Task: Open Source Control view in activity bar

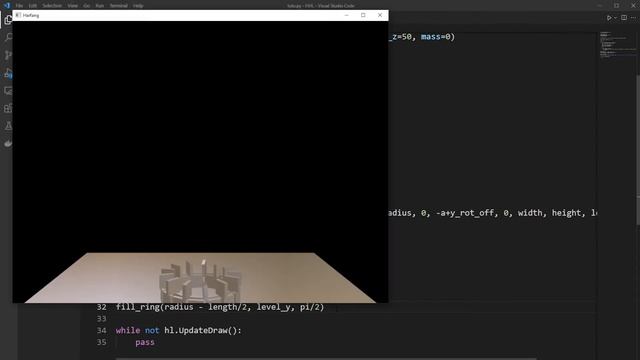Action: (8, 55)
